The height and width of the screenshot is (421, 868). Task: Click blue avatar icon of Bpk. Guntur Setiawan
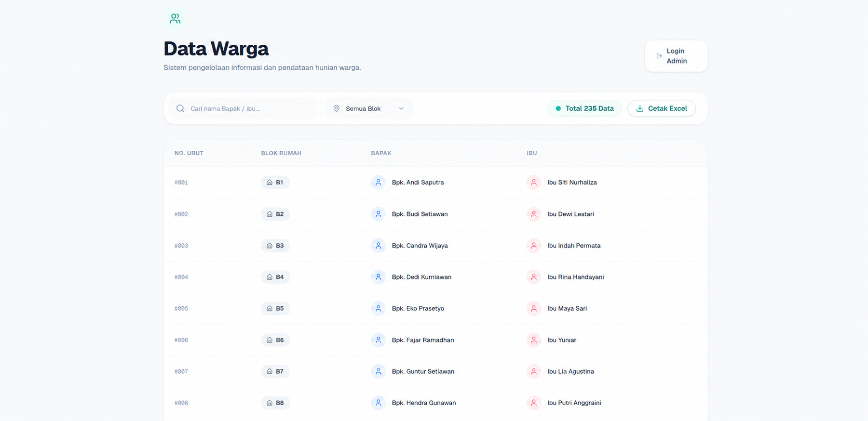point(379,371)
